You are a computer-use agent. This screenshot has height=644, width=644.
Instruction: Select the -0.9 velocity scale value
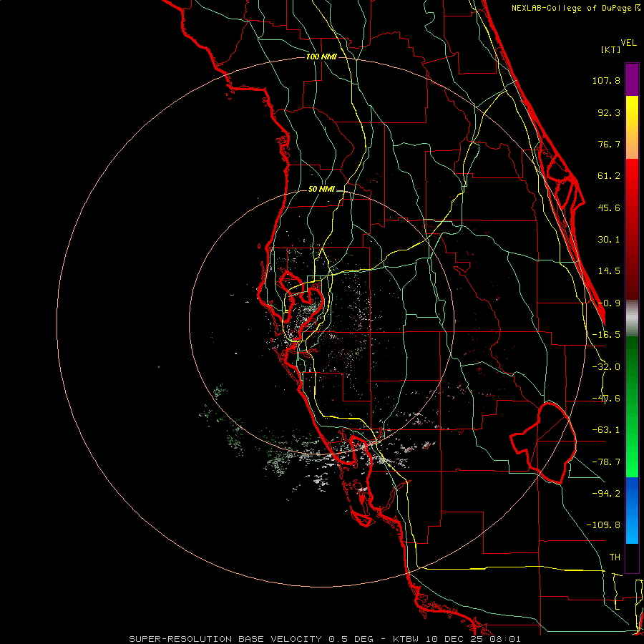tap(609, 303)
